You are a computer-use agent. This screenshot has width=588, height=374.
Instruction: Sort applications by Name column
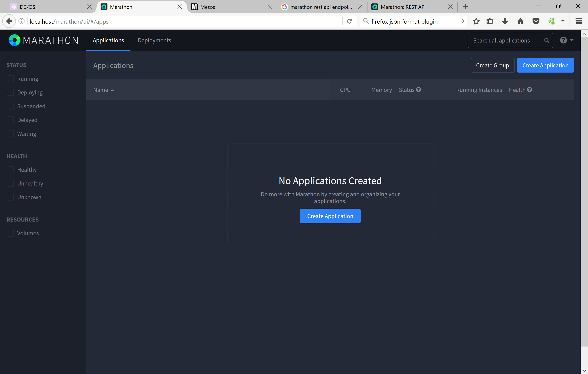(x=104, y=90)
